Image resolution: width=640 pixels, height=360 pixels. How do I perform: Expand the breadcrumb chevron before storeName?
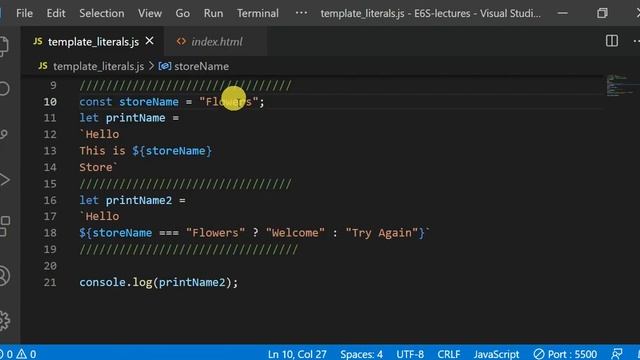pyautogui.click(x=151, y=66)
